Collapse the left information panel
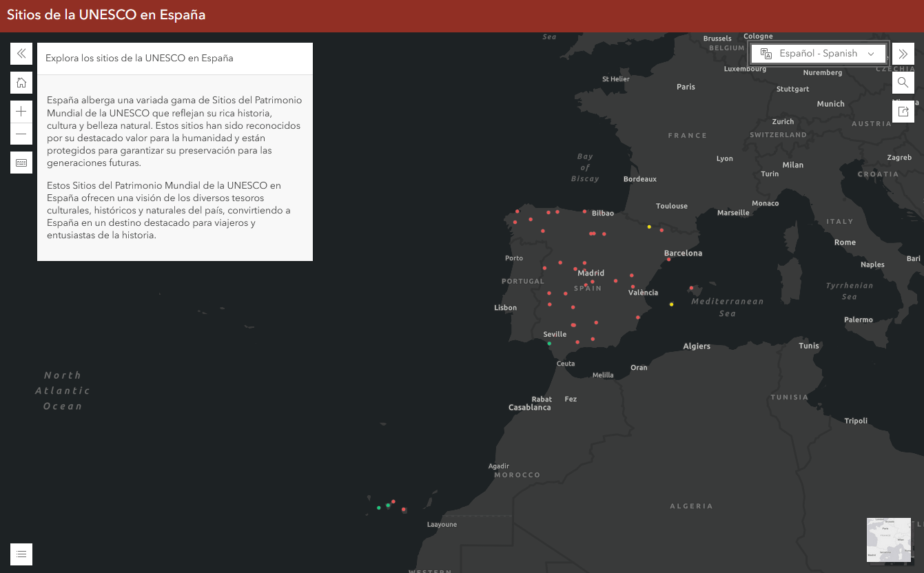 [21, 53]
